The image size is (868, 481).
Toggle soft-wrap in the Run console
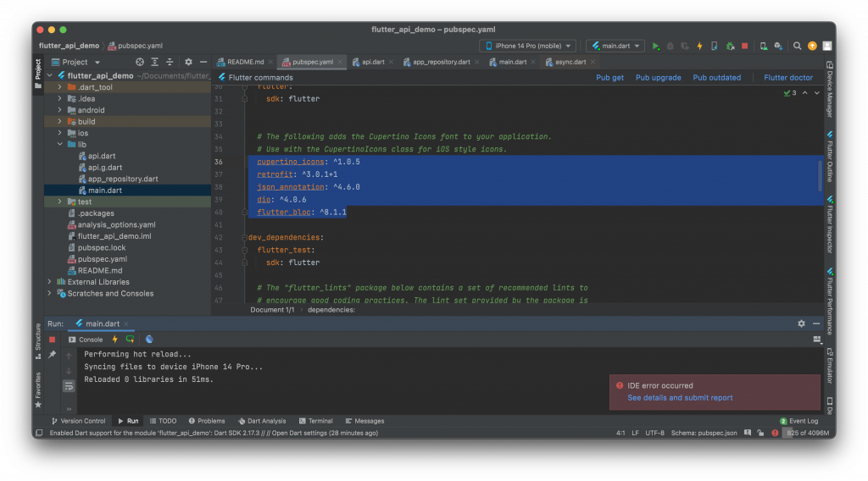(69, 386)
